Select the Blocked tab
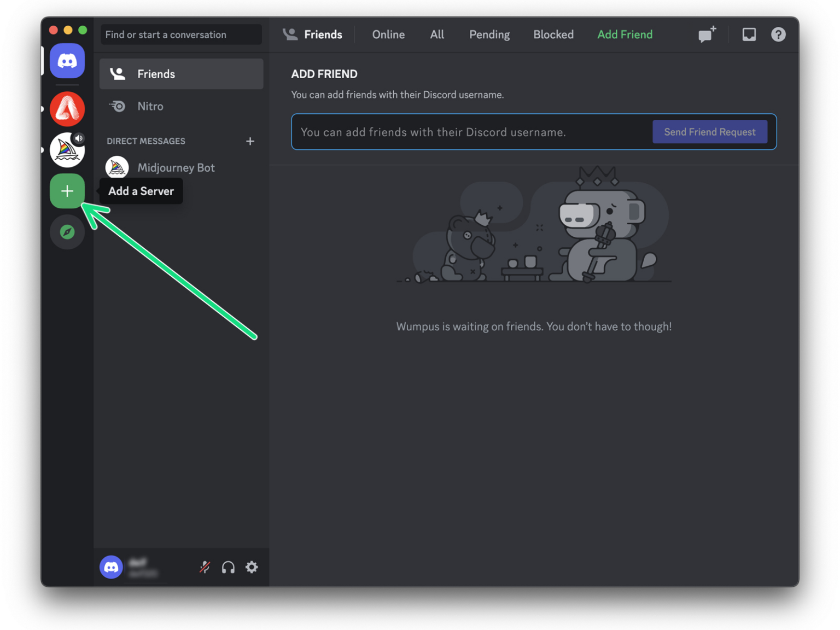Image resolution: width=840 pixels, height=630 pixels. point(553,34)
